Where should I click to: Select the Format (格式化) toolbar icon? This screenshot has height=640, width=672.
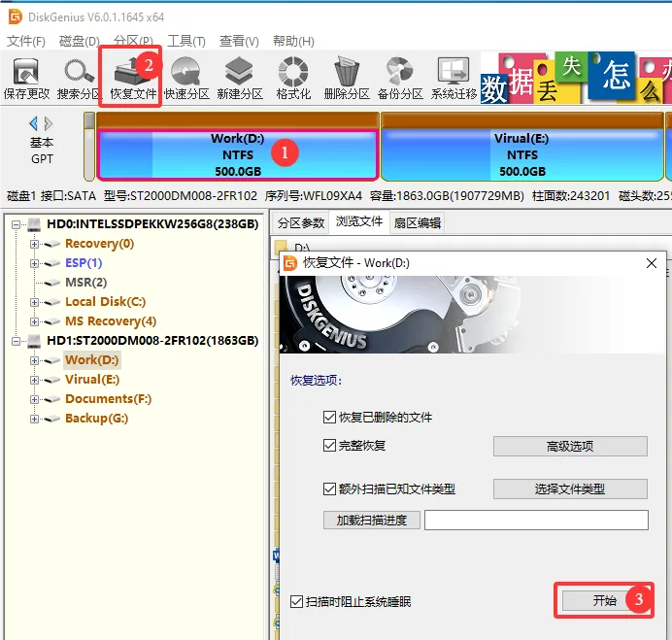[293, 79]
